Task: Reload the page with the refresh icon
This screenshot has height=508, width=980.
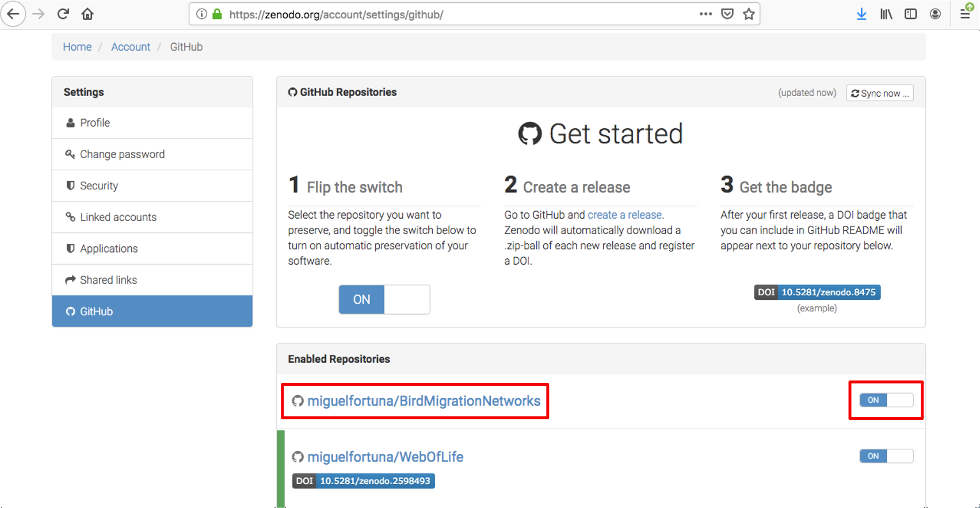Action: (x=63, y=14)
